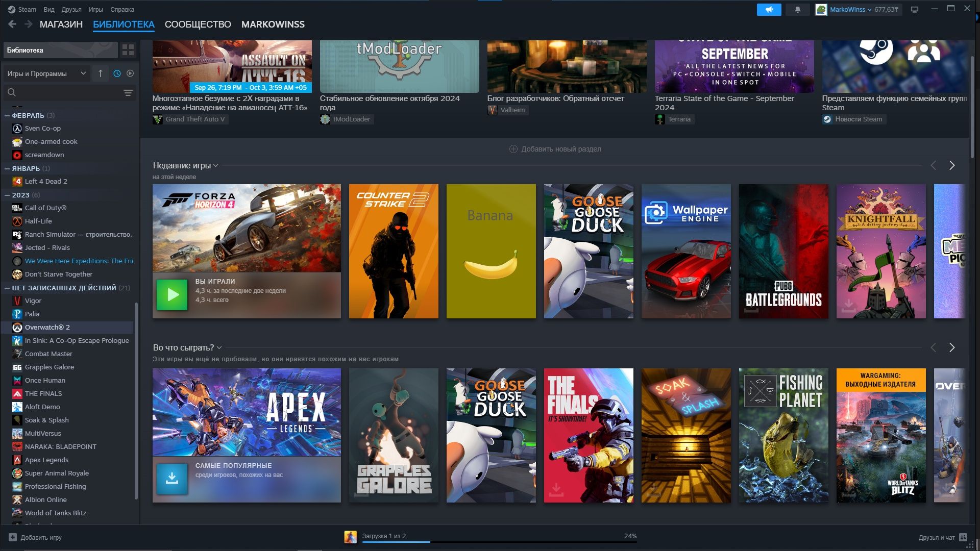Image resolution: width=980 pixels, height=551 pixels.
Task: Open advanced filter options icon
Action: (128, 93)
